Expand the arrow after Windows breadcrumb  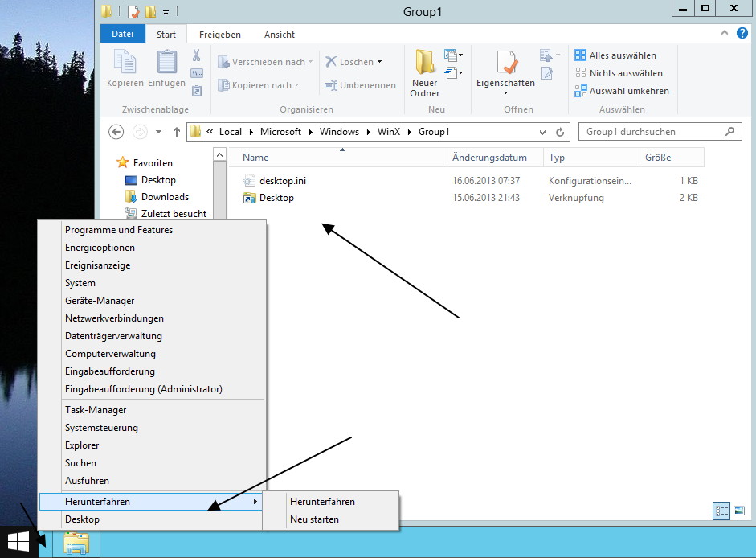click(368, 132)
